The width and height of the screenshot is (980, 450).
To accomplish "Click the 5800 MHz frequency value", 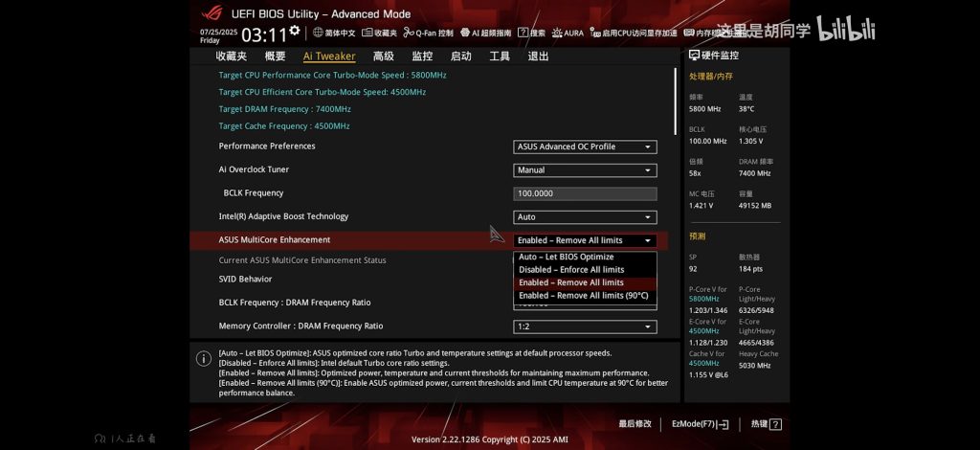I will coord(705,109).
